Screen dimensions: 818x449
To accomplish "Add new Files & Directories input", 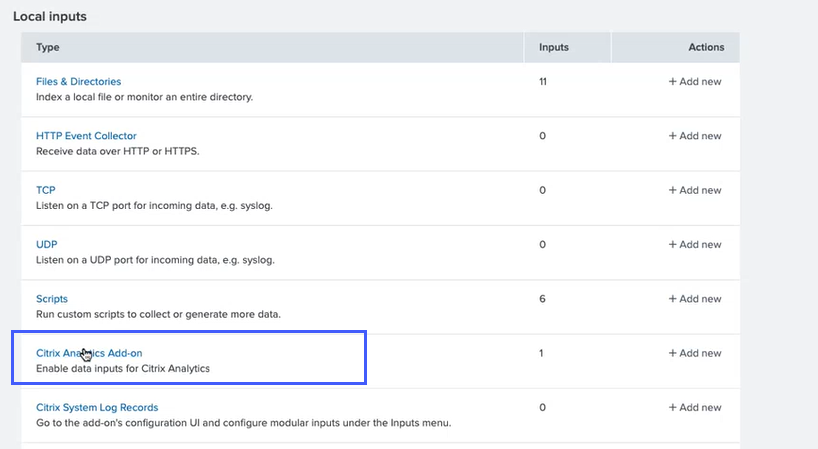I will (695, 82).
